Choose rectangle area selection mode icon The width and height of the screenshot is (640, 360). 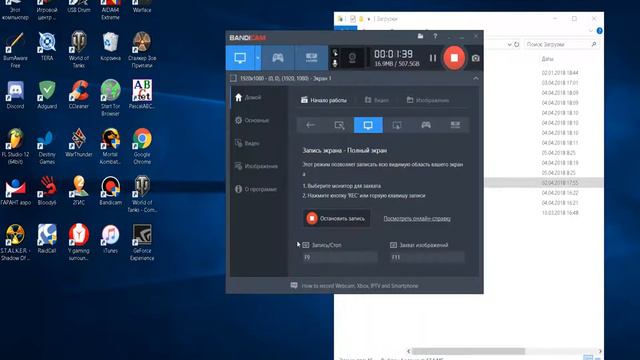pyautogui.click(x=339, y=125)
